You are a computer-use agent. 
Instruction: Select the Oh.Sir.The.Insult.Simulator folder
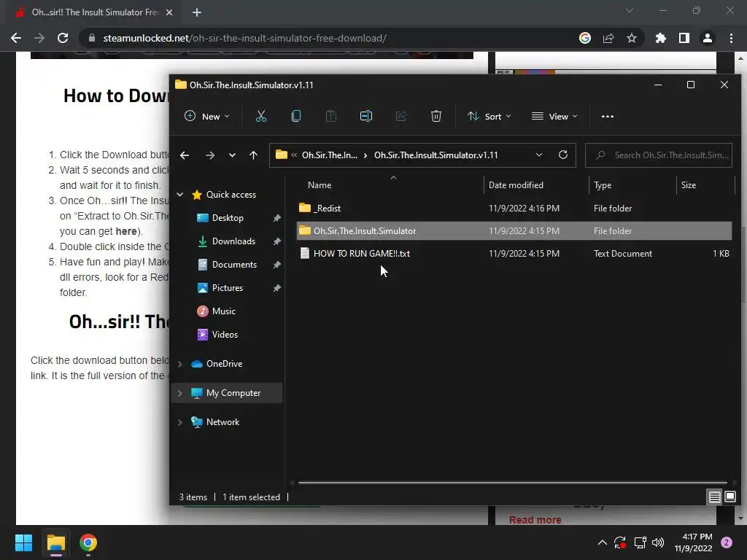click(x=514, y=231)
